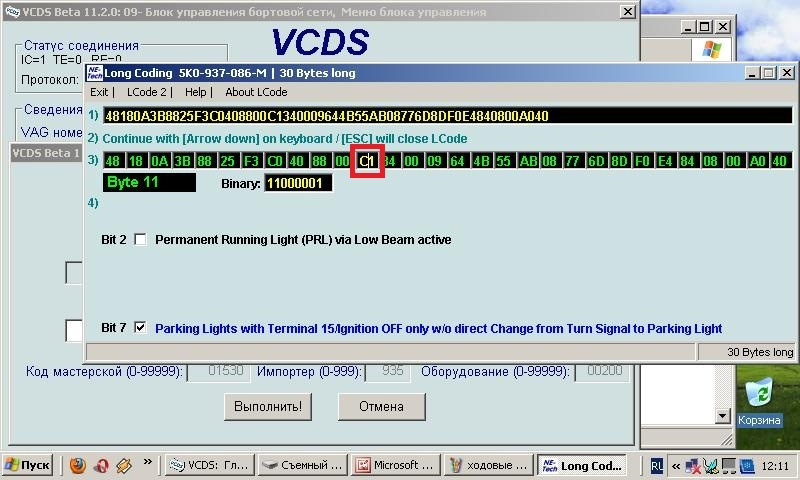This screenshot has width=800, height=480.
Task: Click the Код мастерской input field
Action: point(219,372)
